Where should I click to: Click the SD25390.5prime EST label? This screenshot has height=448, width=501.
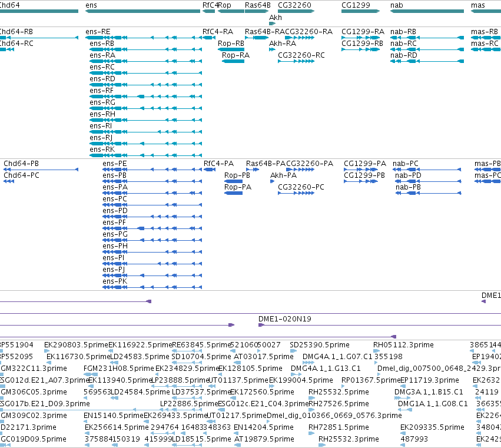(x=320, y=345)
